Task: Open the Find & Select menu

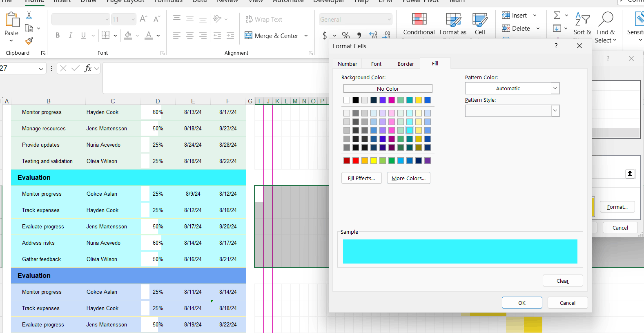Action: [606, 27]
